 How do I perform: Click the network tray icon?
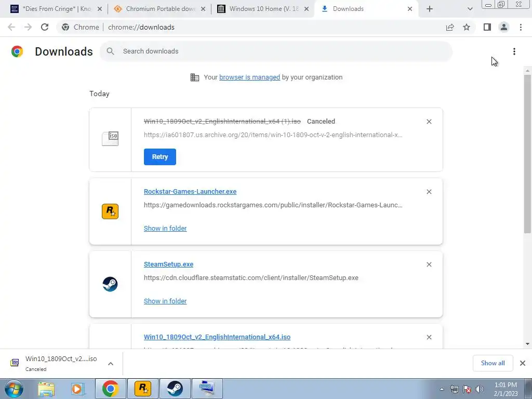pos(454,389)
